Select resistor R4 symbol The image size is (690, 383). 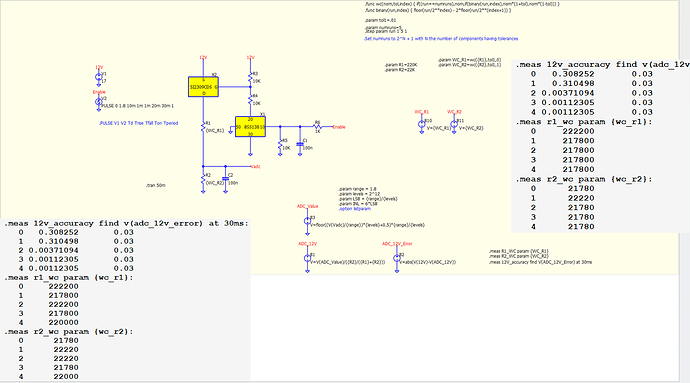pyautogui.click(x=250, y=100)
